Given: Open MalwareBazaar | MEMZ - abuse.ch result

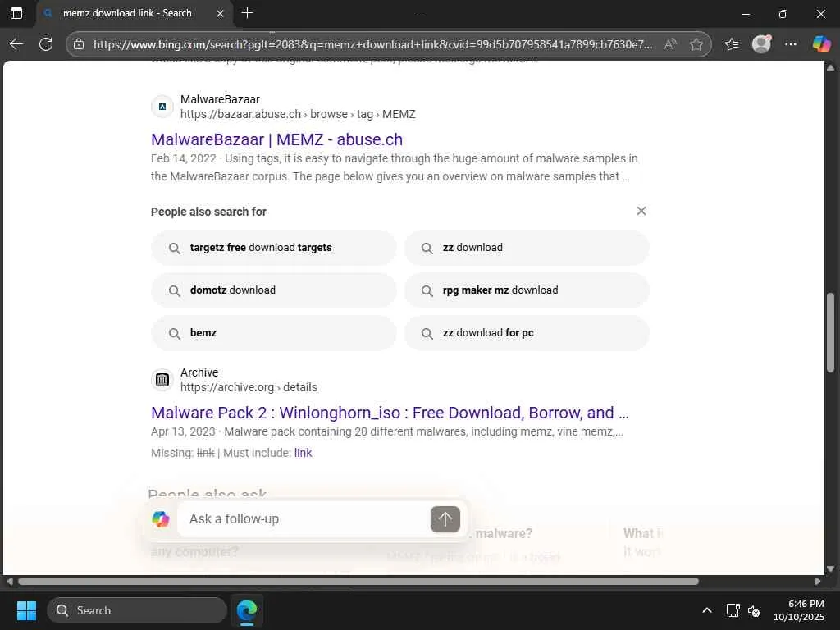Looking at the screenshot, I should tap(276, 139).
